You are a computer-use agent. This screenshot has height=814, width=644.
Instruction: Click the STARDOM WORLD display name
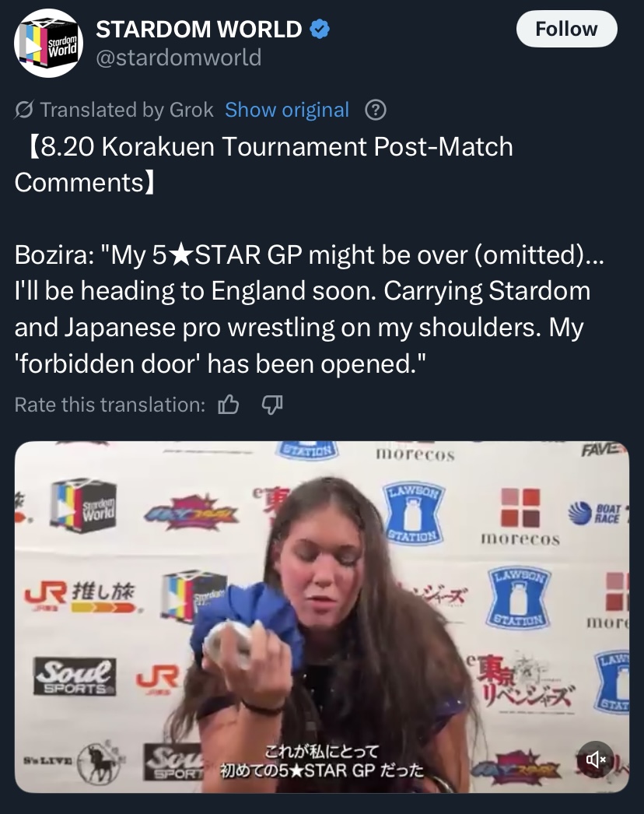pos(199,29)
